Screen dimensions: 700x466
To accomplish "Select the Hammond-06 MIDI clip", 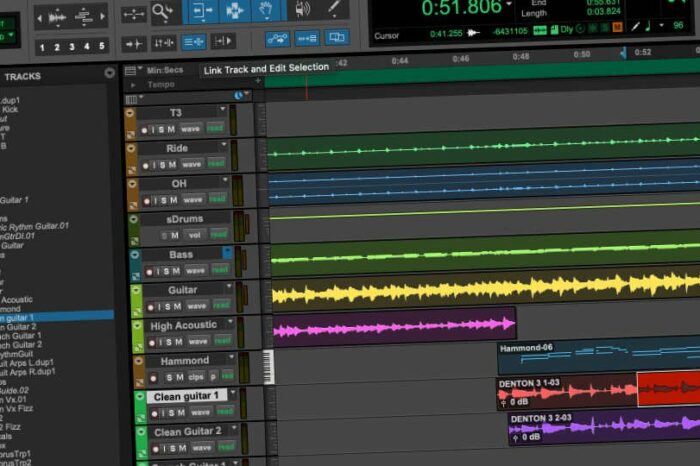I will [598, 357].
